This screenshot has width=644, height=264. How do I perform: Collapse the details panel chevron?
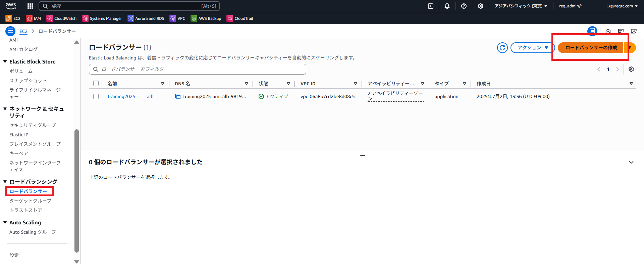click(631, 162)
